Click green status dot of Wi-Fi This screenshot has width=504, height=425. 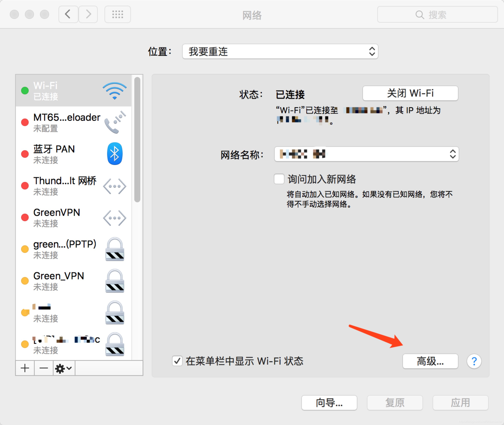click(x=25, y=91)
